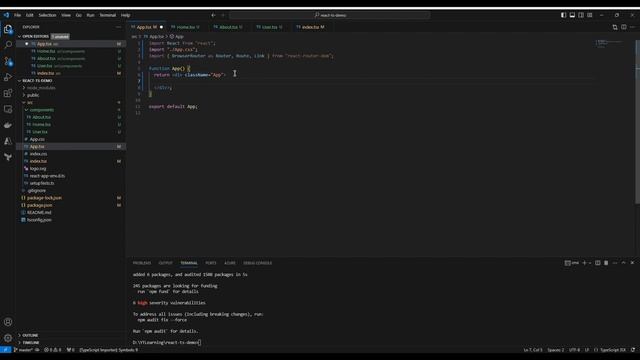The height and width of the screenshot is (360, 640).
Task: Open the Edit menu
Action: 30,15
